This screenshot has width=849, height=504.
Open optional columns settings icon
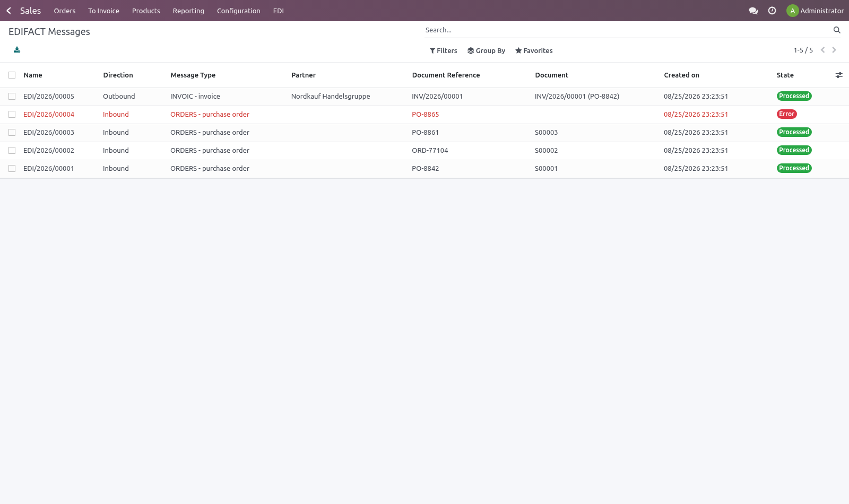pyautogui.click(x=839, y=75)
